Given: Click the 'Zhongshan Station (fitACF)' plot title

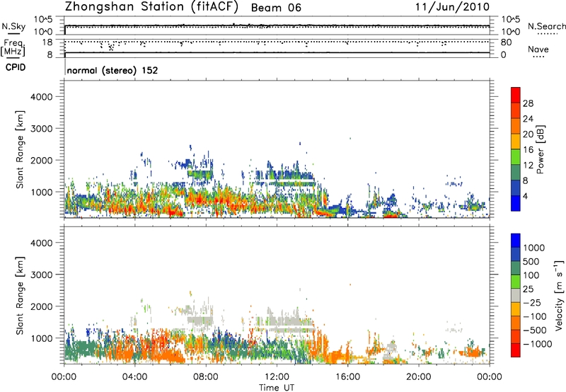Looking at the screenshot, I should pyautogui.click(x=151, y=7).
